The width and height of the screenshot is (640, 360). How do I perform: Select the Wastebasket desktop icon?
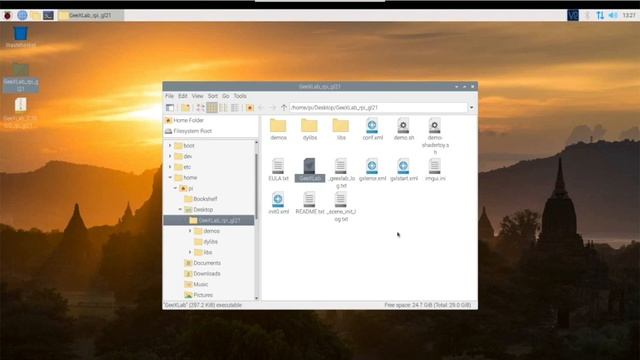coord(20,37)
